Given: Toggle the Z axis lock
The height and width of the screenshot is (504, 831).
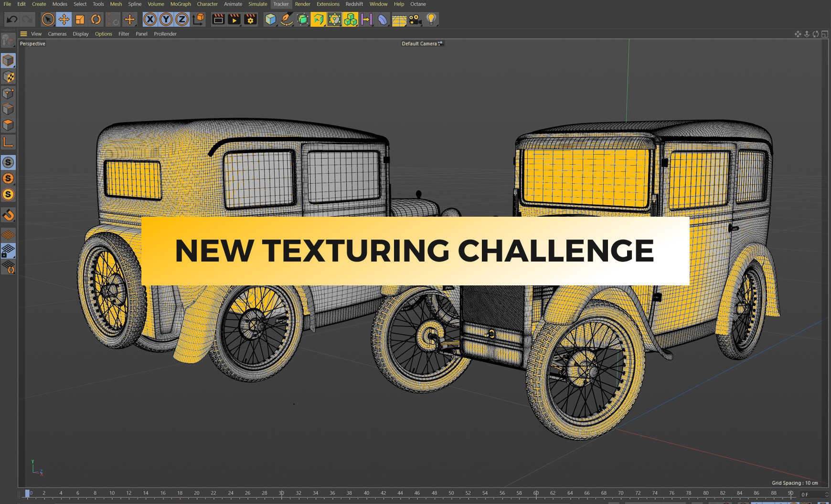Looking at the screenshot, I should point(182,20).
